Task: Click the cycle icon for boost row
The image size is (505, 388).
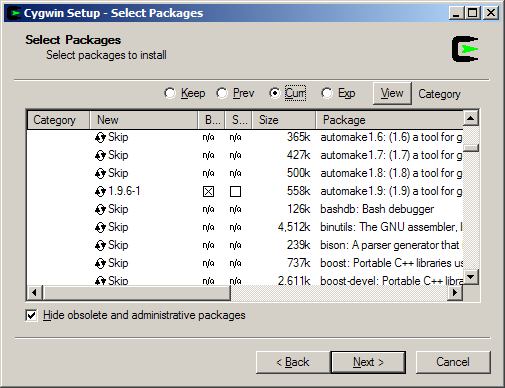Action: (100, 263)
